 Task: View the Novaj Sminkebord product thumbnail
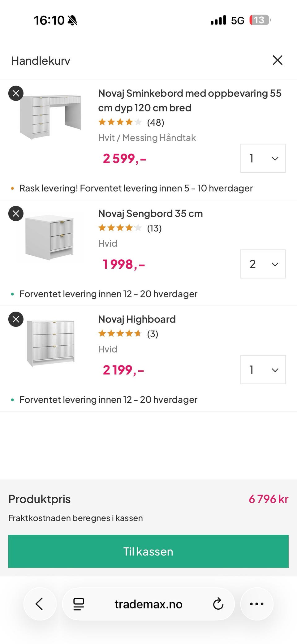[x=50, y=117]
